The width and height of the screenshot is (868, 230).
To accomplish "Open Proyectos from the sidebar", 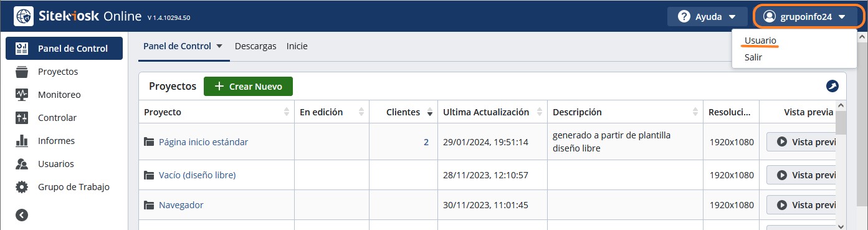I will coord(57,72).
